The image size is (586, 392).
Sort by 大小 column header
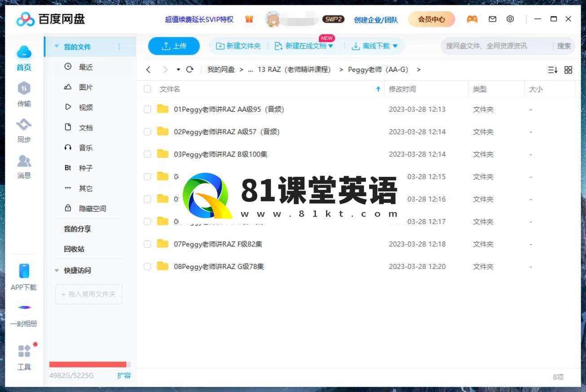[536, 89]
